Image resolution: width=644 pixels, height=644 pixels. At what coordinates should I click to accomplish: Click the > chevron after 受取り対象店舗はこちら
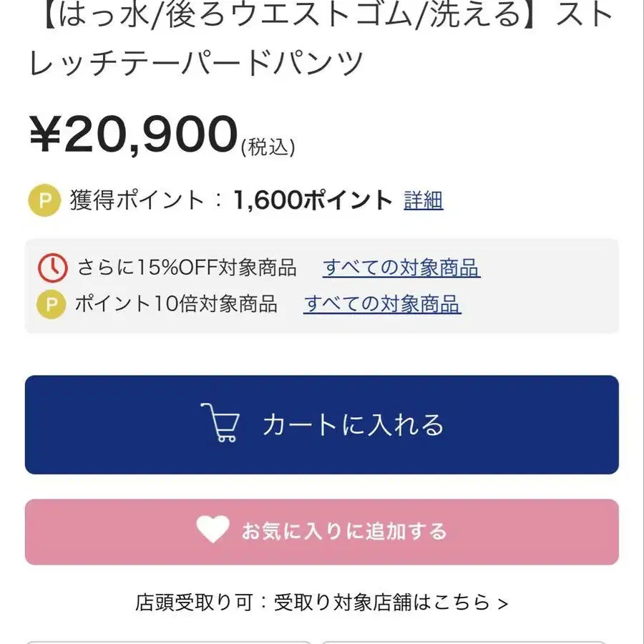[x=502, y=603]
